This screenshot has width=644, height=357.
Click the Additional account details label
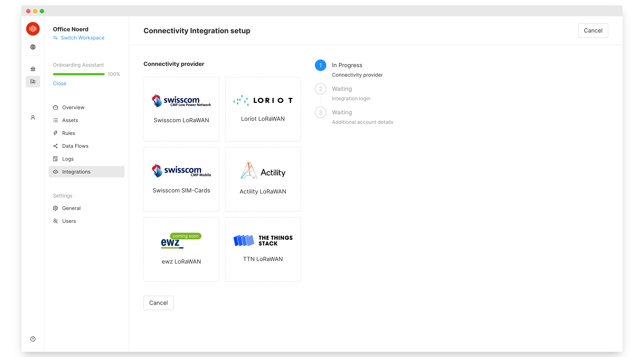362,122
